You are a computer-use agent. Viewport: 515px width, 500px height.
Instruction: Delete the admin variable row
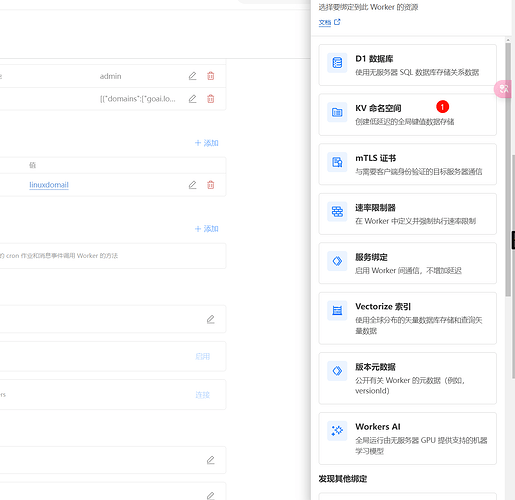[x=211, y=76]
